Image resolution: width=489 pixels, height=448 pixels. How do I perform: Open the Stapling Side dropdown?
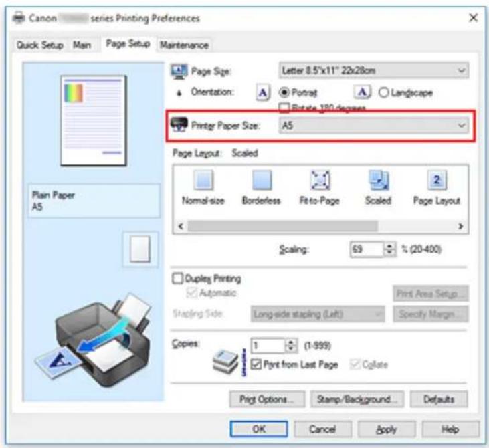coord(318,314)
